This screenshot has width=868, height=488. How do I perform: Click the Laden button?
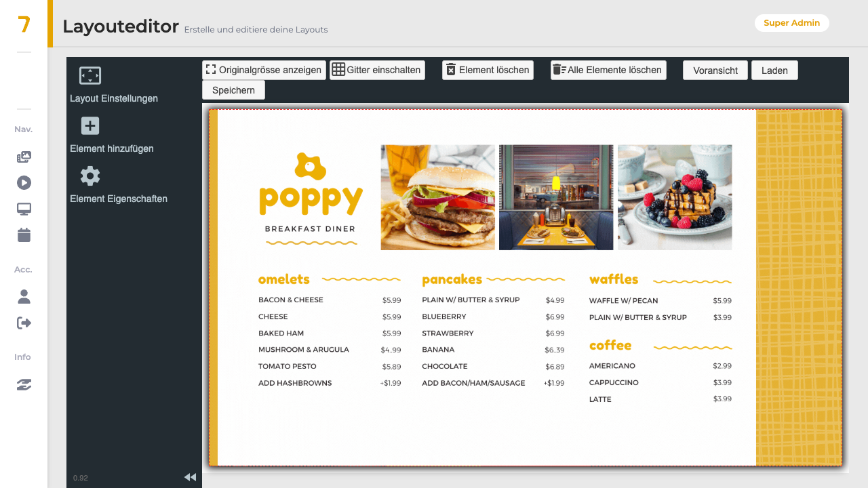[774, 70]
